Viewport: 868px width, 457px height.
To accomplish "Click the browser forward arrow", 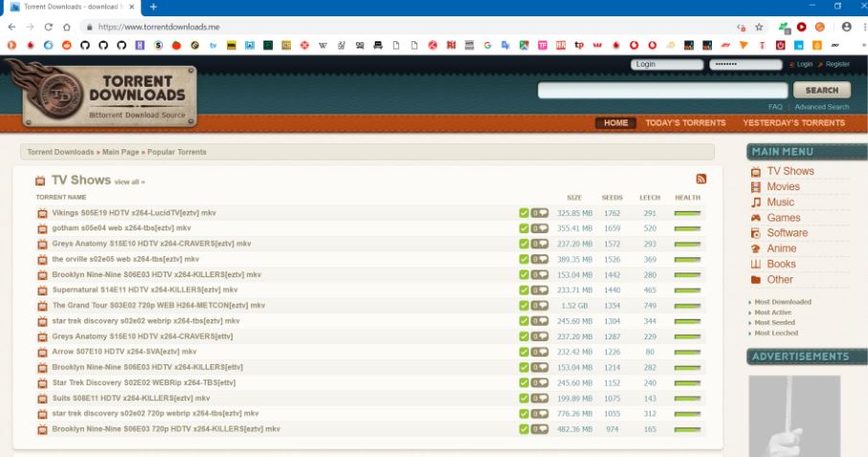I will pos(30,27).
